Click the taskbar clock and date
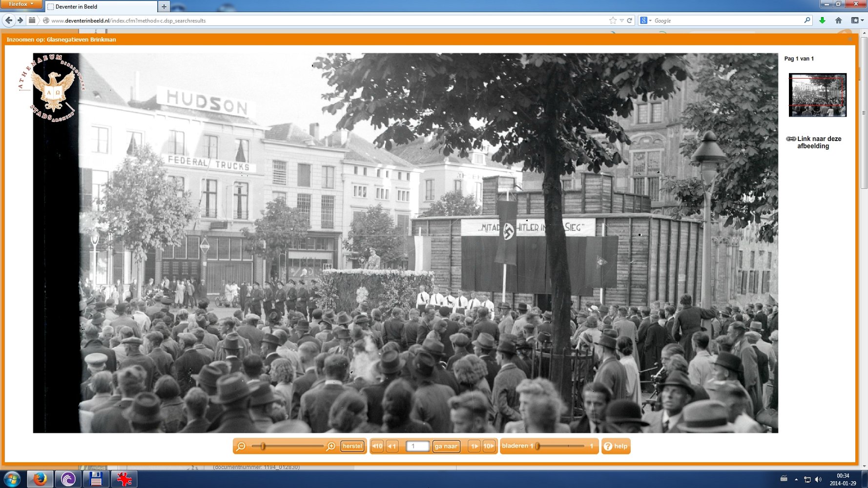 843,479
